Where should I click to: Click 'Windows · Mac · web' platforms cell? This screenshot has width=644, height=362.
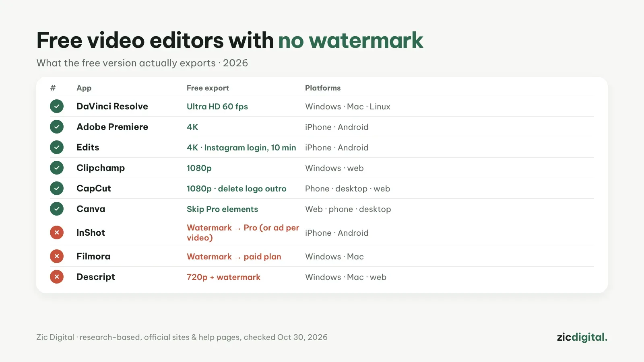346,277
